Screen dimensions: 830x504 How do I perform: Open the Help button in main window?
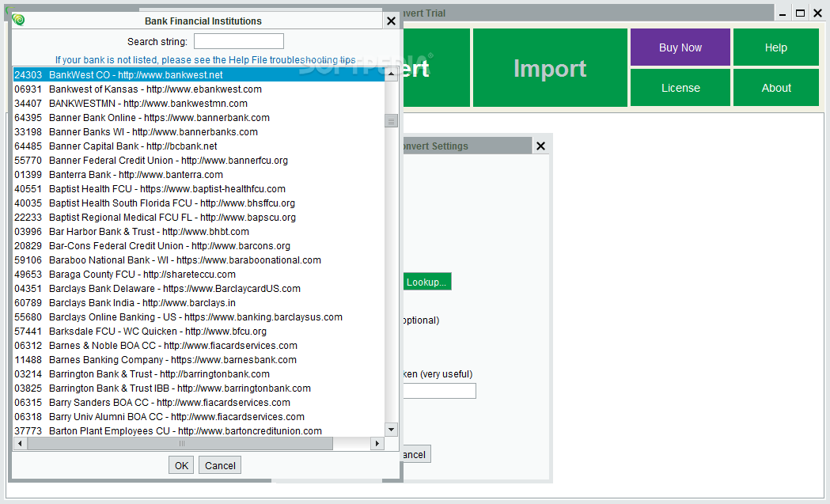pos(776,47)
